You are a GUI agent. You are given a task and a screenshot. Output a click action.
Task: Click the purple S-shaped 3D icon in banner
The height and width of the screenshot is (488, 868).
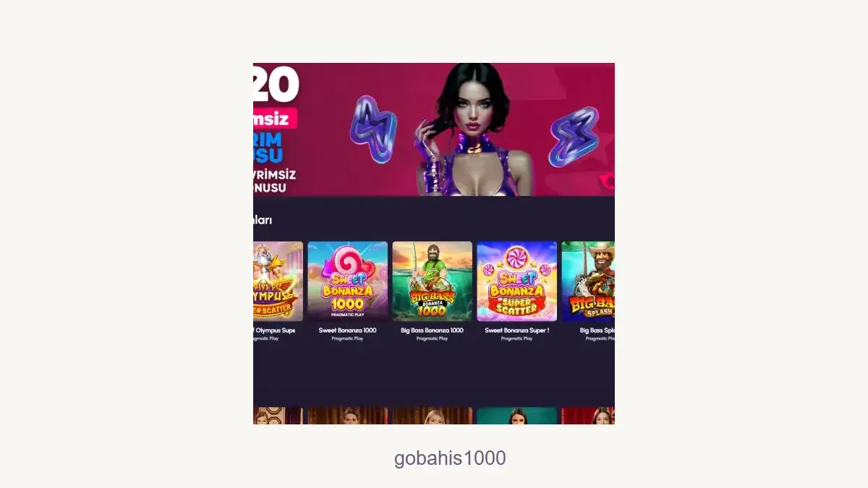(574, 137)
